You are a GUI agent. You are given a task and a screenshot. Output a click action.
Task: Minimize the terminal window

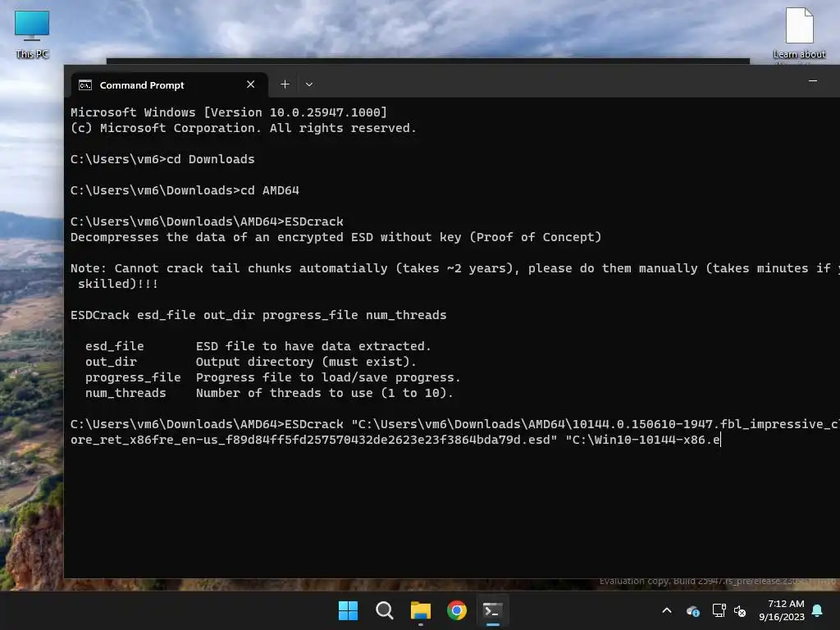click(x=813, y=81)
